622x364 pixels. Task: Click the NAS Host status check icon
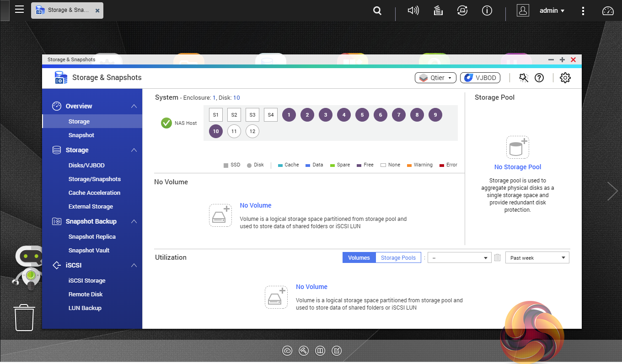(166, 123)
